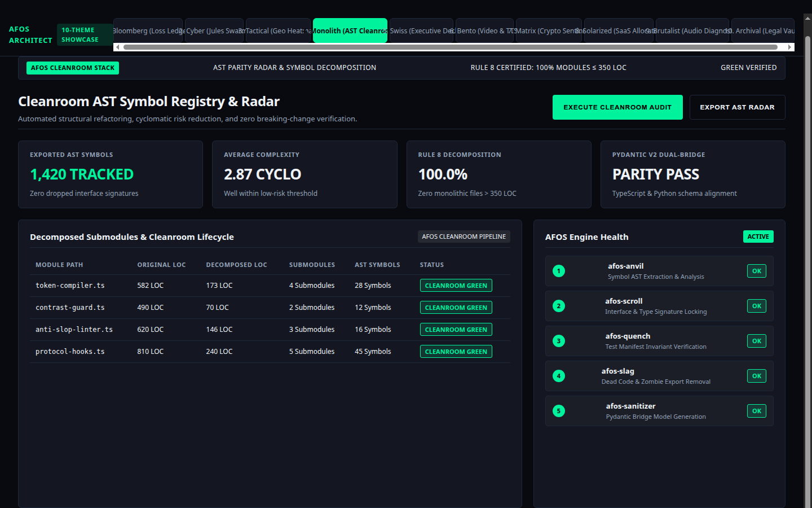Click the DECOMPOSED LOC column header
The height and width of the screenshot is (508, 812).
(236, 265)
